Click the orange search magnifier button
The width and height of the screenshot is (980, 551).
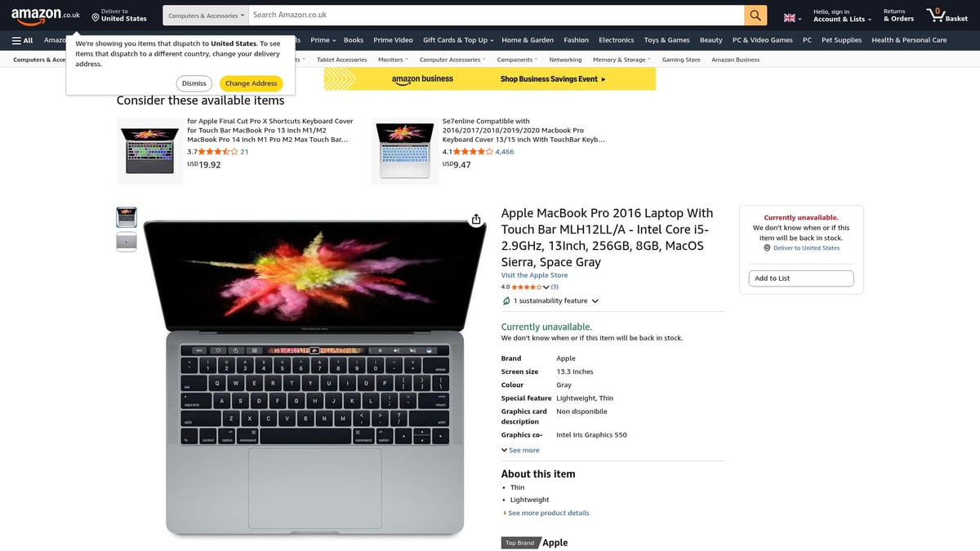[755, 15]
